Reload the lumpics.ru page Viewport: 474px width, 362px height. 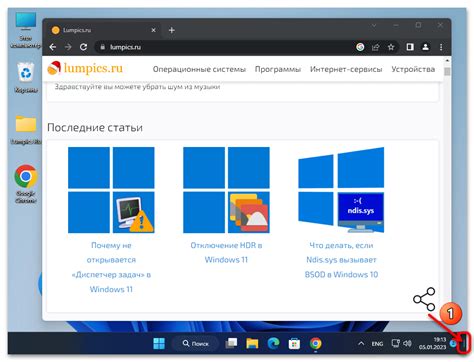(x=83, y=47)
